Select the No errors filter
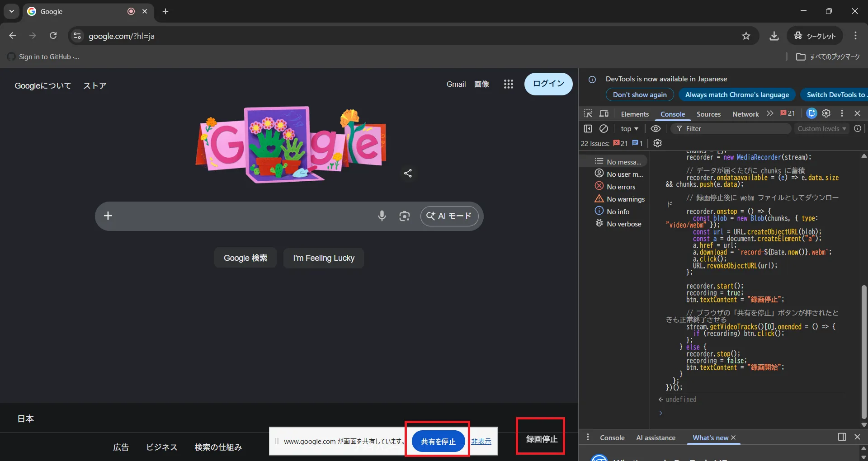The width and height of the screenshot is (868, 461). click(615, 186)
